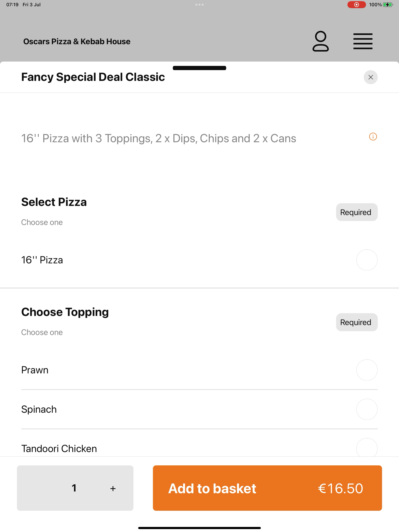This screenshot has width=399, height=532.
Task: Close the Fancy Special Deal Classic sheet
Action: tap(370, 77)
